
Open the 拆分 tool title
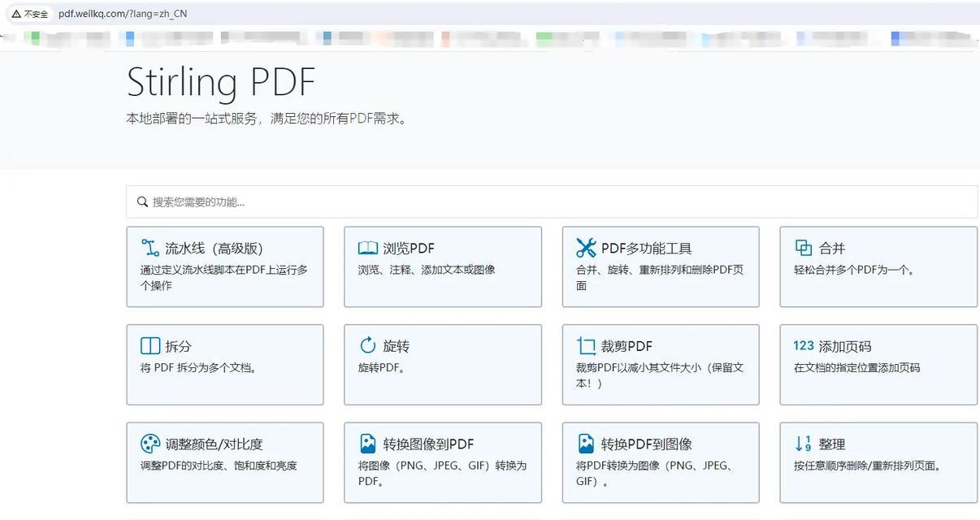click(179, 346)
